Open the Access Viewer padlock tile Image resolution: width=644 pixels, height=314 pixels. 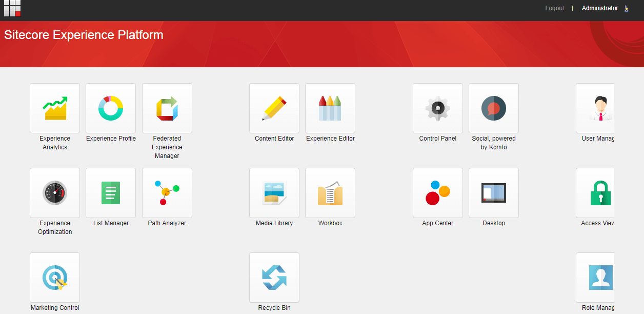(595, 193)
